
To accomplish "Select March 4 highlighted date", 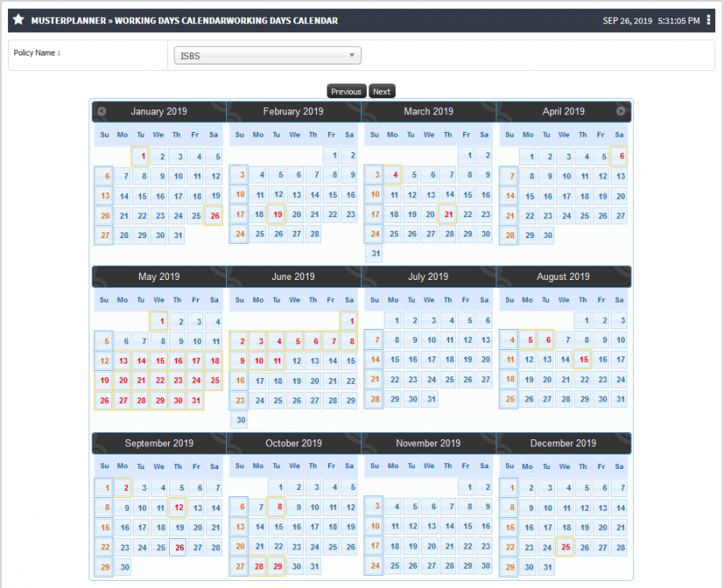I will click(x=393, y=175).
